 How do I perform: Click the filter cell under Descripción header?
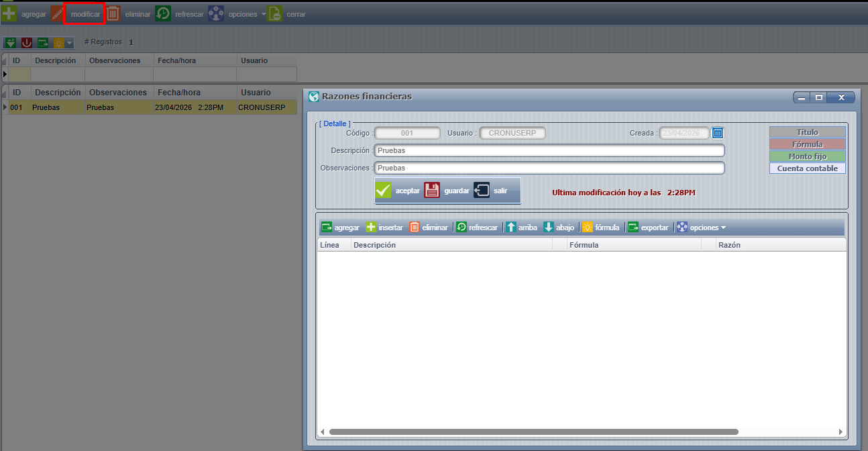pyautogui.click(x=58, y=74)
